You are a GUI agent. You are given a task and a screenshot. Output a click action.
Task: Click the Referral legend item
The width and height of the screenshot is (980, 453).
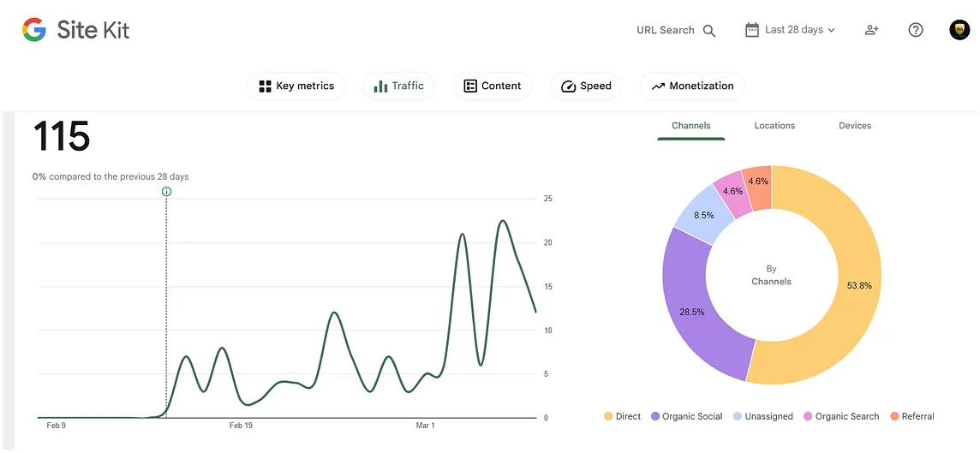pos(911,417)
